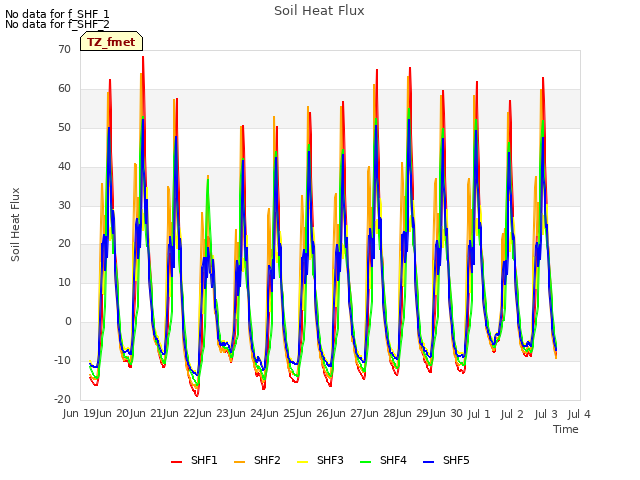Click the orange SHF2 legend color marker
The image size is (640, 480).
239,462
